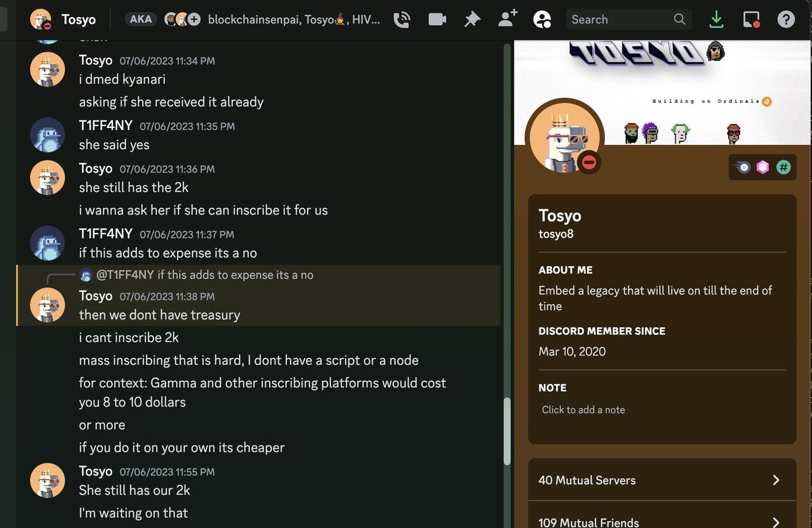The width and height of the screenshot is (812, 528).
Task: Click message 'She still has our 2k'
Action: point(135,490)
